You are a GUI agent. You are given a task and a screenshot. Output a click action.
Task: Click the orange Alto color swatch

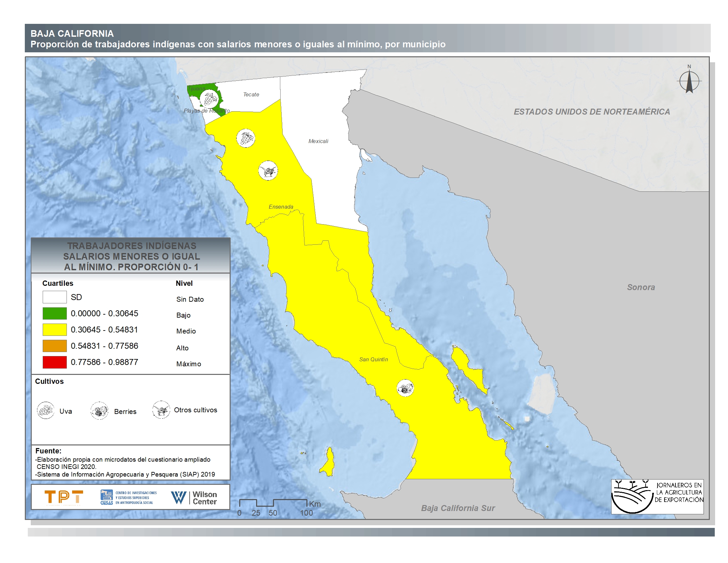pyautogui.click(x=55, y=346)
